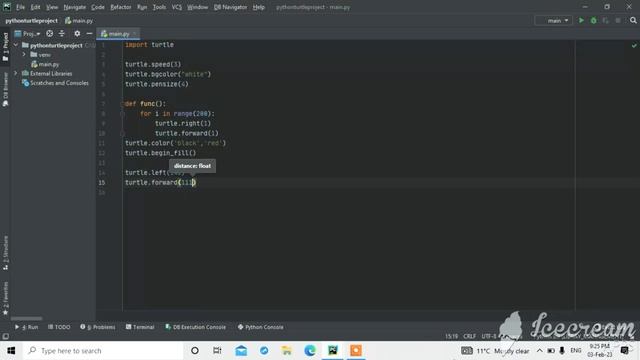The width and height of the screenshot is (640, 360).
Task: Click Run with Coverage icon
Action: tap(606, 20)
